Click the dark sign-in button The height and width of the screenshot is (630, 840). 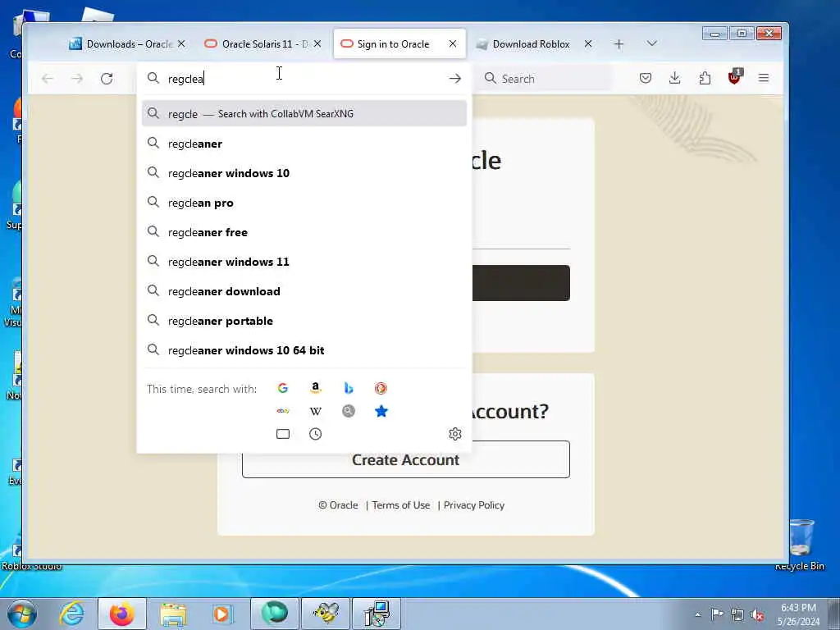coord(521,283)
